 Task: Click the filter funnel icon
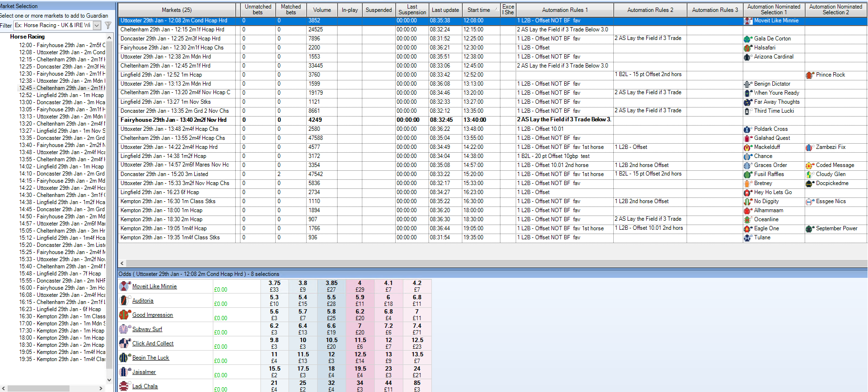pos(108,25)
